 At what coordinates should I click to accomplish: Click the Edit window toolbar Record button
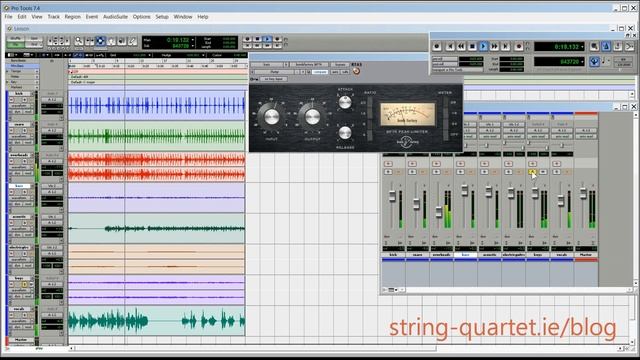click(278, 39)
